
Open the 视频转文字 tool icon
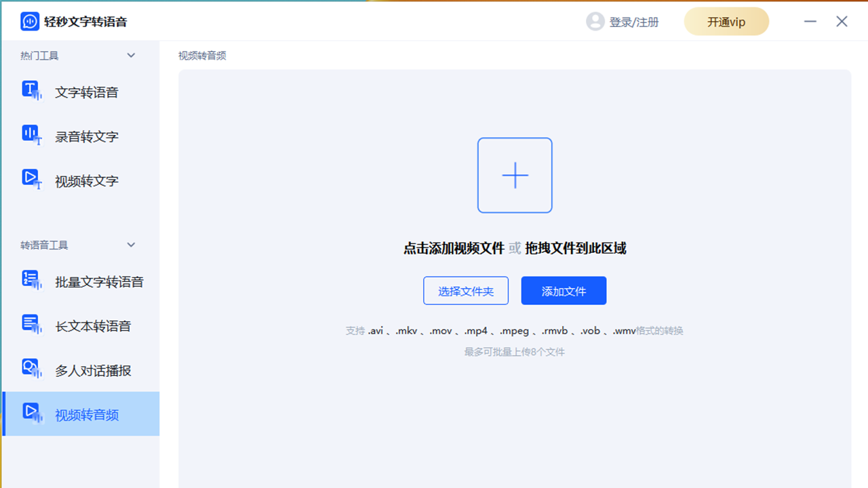(x=30, y=179)
